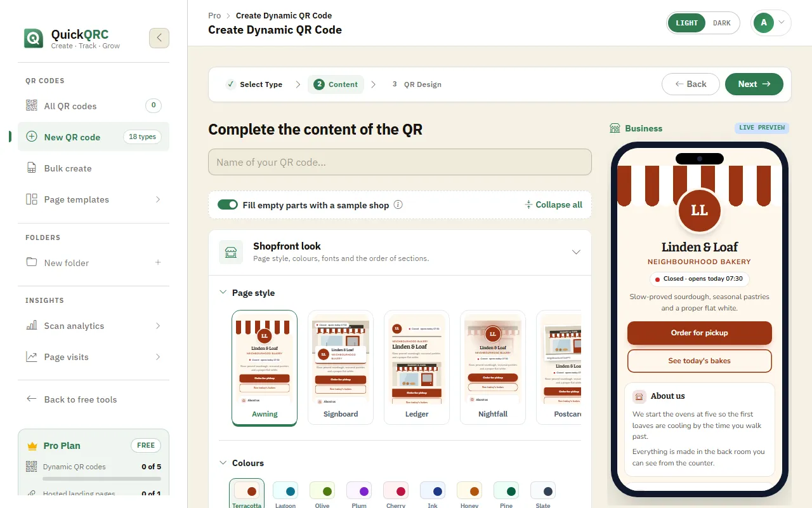Image resolution: width=812 pixels, height=508 pixels.
Task: Click the Next button
Action: (754, 84)
